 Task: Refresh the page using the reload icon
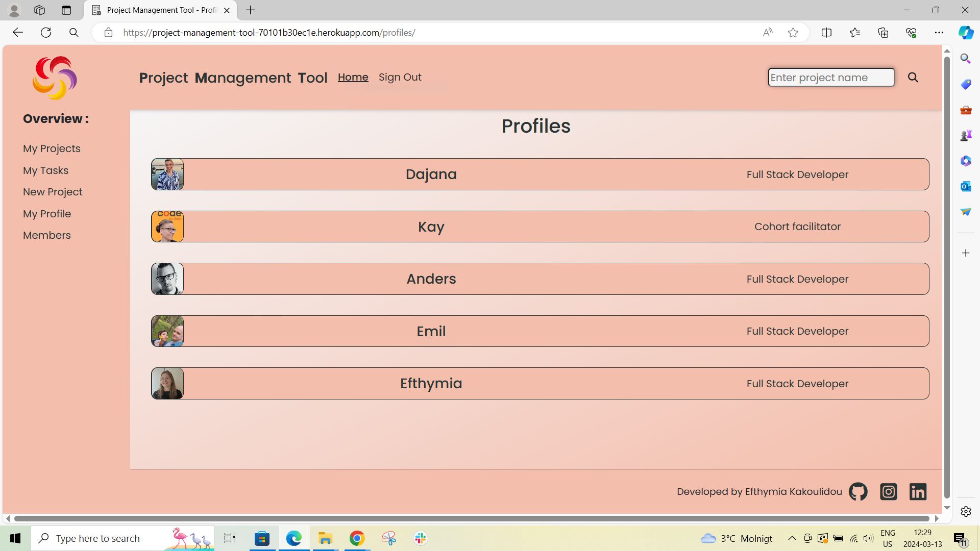click(x=46, y=32)
